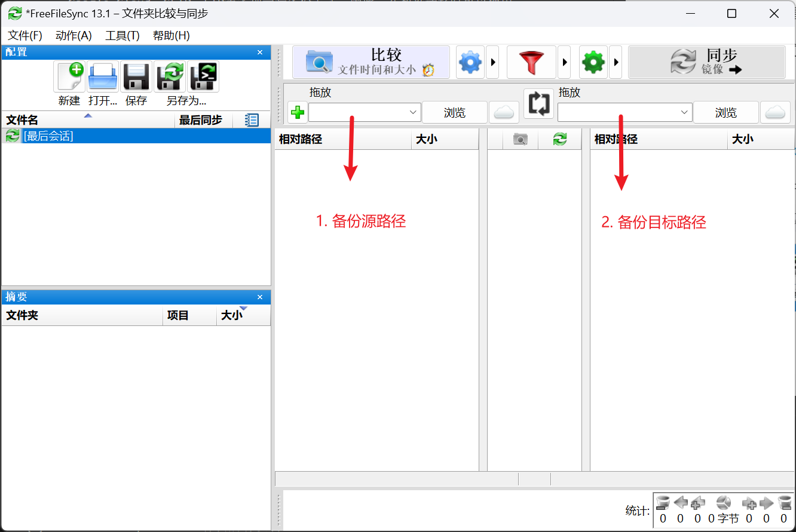
Task: Open 工具(T) menu
Action: pyautogui.click(x=123, y=35)
